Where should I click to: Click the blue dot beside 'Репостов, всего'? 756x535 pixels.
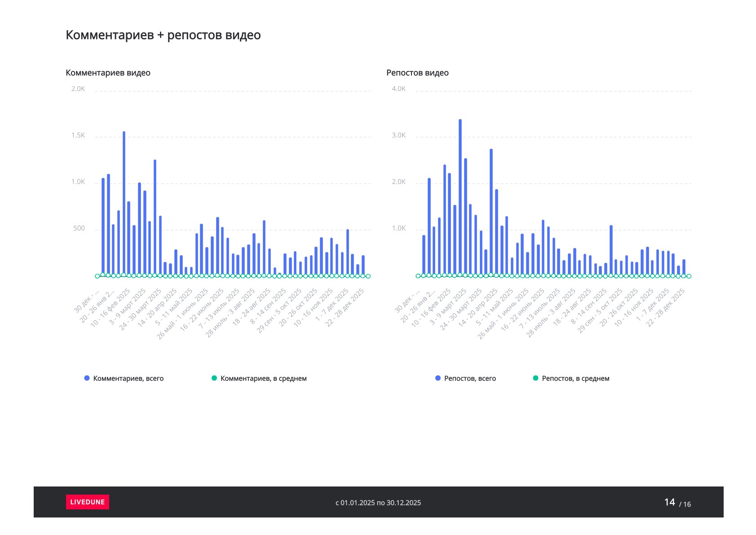(438, 378)
